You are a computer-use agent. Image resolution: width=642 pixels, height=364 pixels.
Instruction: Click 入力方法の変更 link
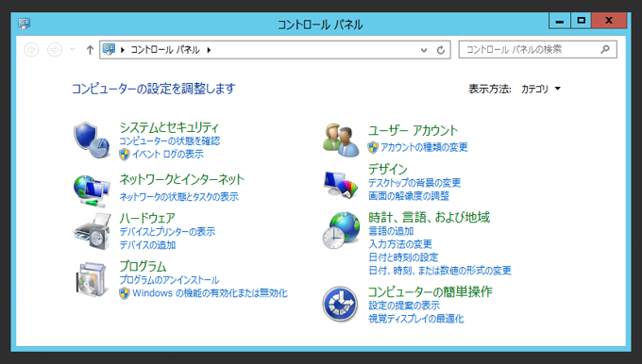pyautogui.click(x=400, y=244)
